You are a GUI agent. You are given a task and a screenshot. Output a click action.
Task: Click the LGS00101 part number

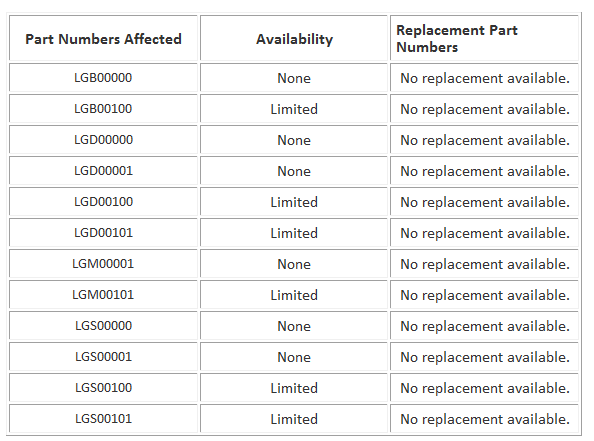103,419
